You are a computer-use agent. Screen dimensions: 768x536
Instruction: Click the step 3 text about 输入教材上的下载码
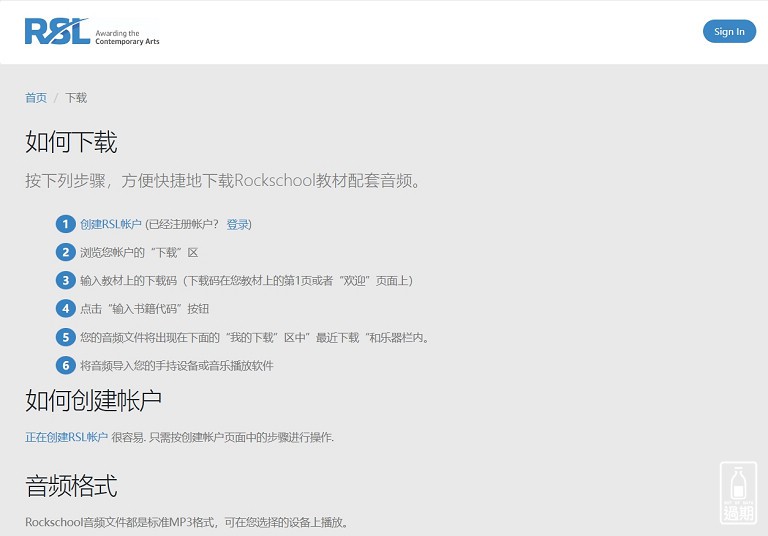pos(246,281)
